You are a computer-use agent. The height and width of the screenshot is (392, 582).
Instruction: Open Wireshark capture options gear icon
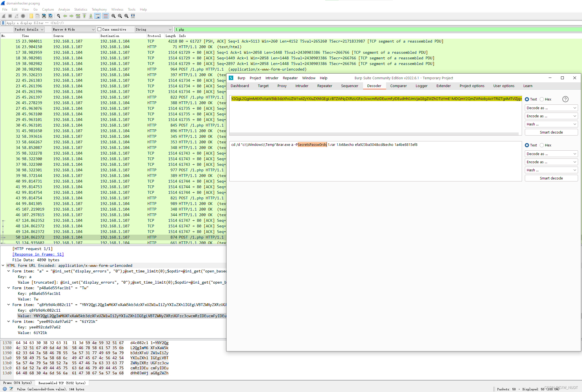coord(23,16)
